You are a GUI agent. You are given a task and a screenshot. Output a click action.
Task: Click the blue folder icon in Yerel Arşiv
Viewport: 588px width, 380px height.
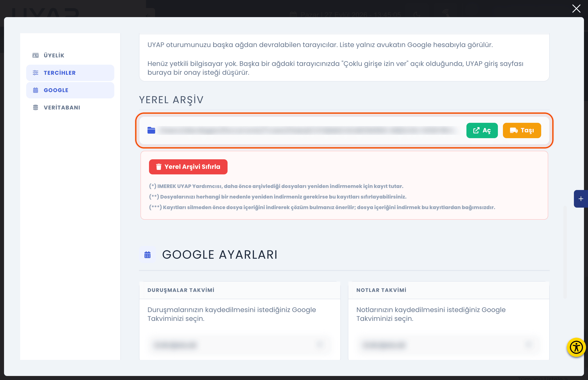click(x=151, y=130)
